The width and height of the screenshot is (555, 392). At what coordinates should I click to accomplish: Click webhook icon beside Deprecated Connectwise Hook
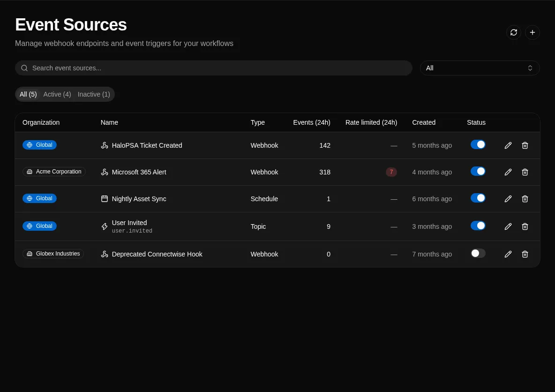105,254
